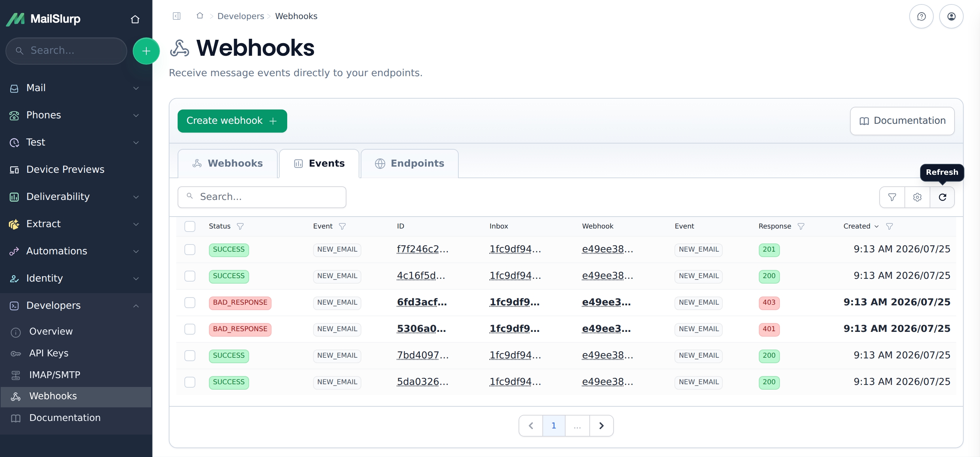The width and height of the screenshot is (980, 457).
Task: Select the row with ID 6fd3acf
Action: point(190,303)
